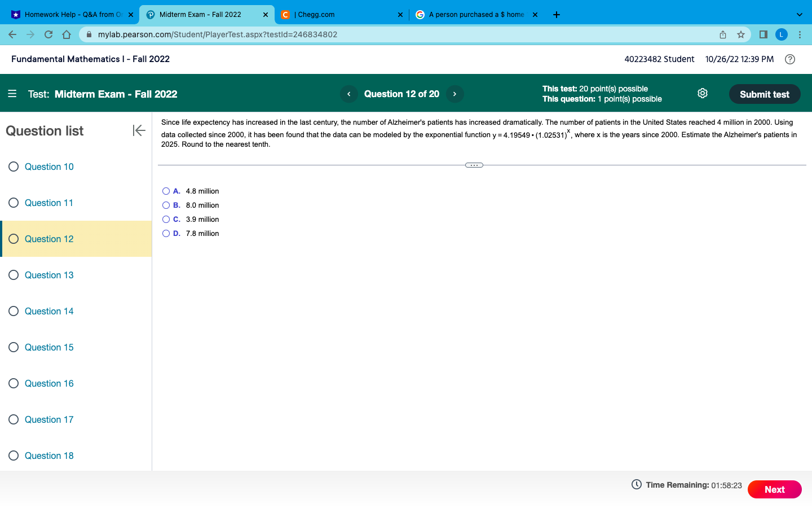Click the Submit test button
Screen dimensions: 812x508
tap(765, 94)
